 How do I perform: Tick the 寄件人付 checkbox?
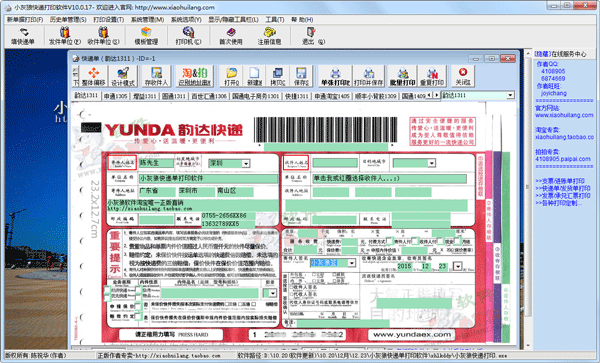(x=415, y=241)
